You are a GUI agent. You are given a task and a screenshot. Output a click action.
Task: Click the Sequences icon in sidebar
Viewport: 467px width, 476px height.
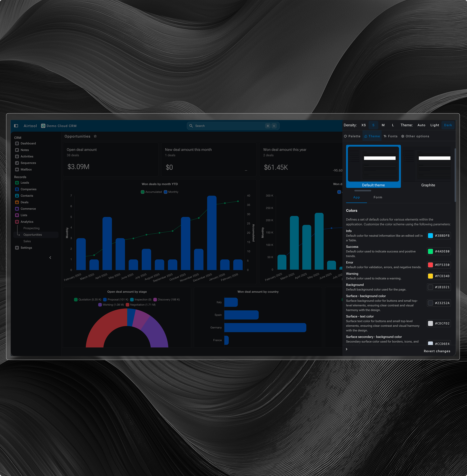click(17, 163)
